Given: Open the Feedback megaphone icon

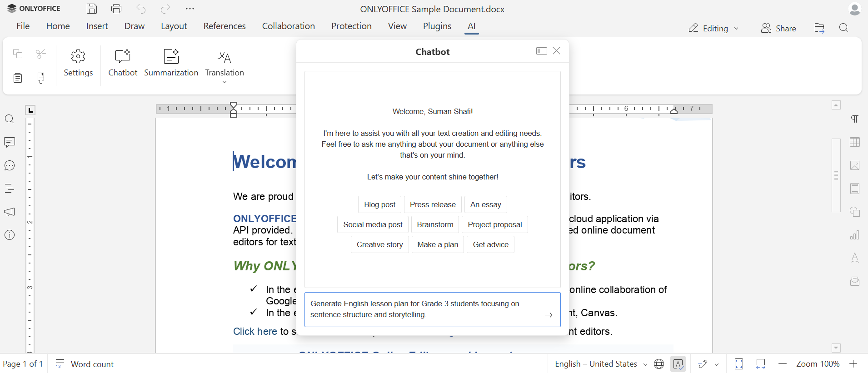Looking at the screenshot, I should pos(10,212).
